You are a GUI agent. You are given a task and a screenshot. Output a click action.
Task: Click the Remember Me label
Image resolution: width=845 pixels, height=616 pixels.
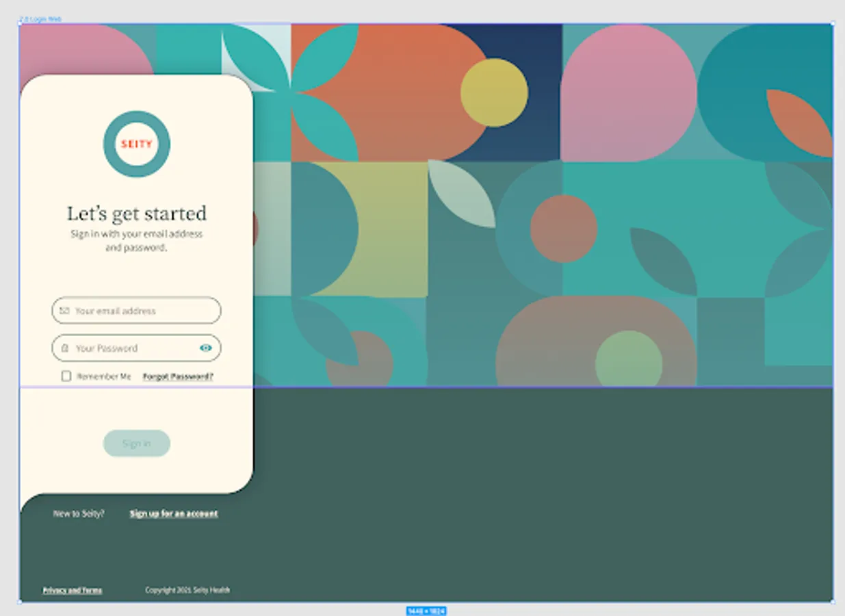tap(104, 376)
